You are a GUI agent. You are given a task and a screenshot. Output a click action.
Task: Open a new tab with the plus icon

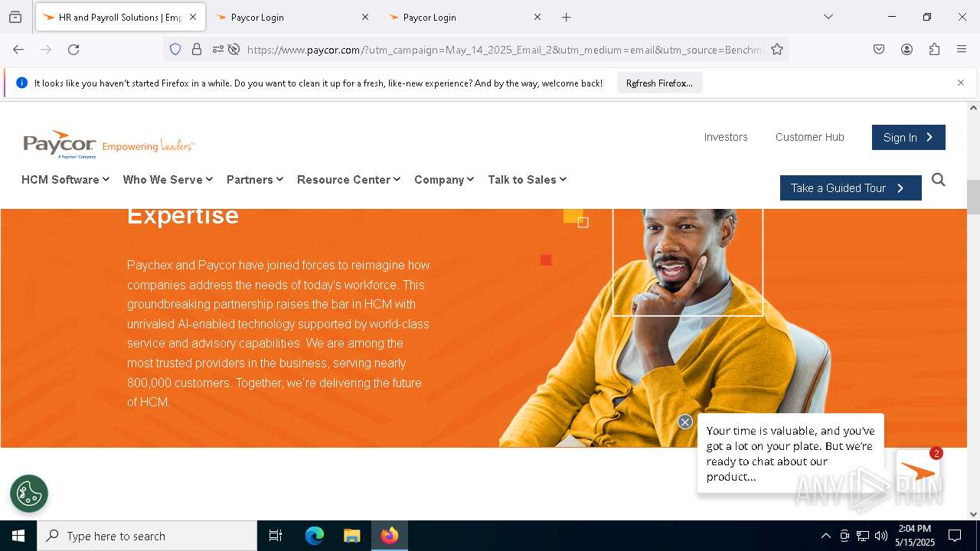coord(566,17)
